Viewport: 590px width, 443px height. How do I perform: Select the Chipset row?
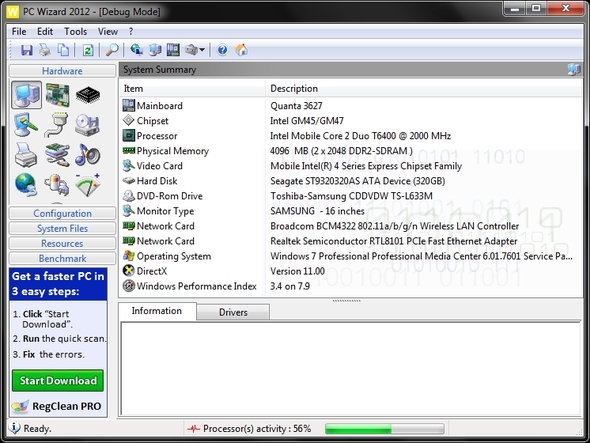[351, 121]
